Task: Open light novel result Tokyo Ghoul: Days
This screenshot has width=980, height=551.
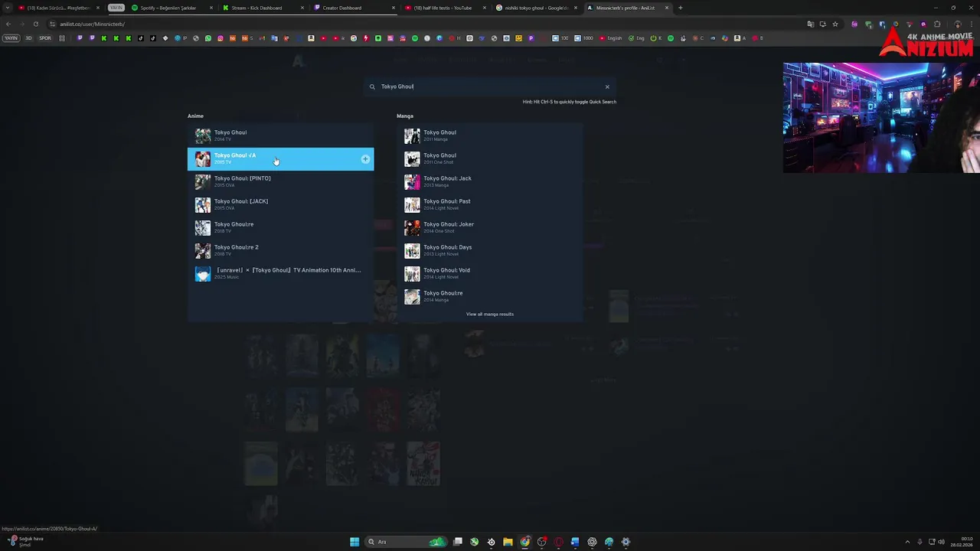Action: click(x=490, y=250)
